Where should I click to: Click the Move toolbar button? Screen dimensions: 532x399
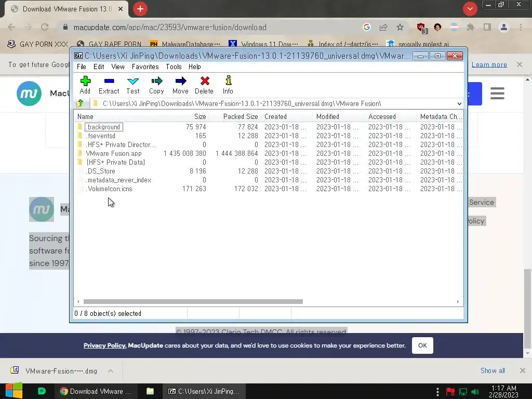point(180,85)
